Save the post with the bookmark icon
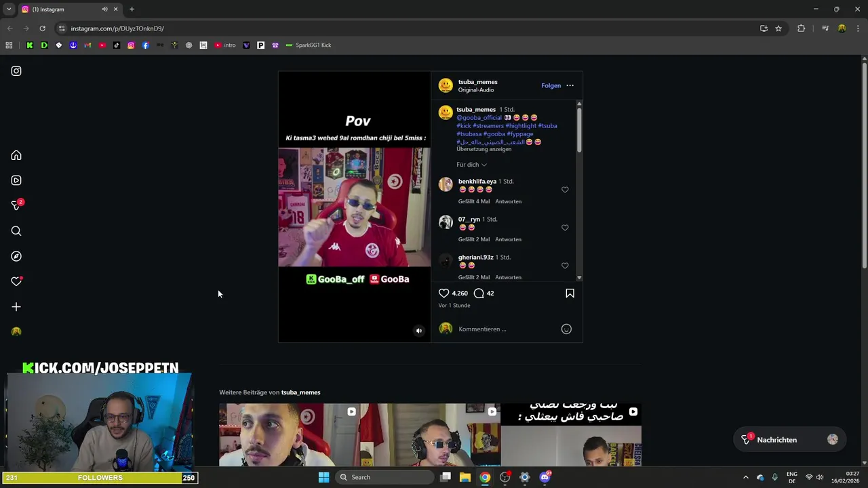 (570, 293)
